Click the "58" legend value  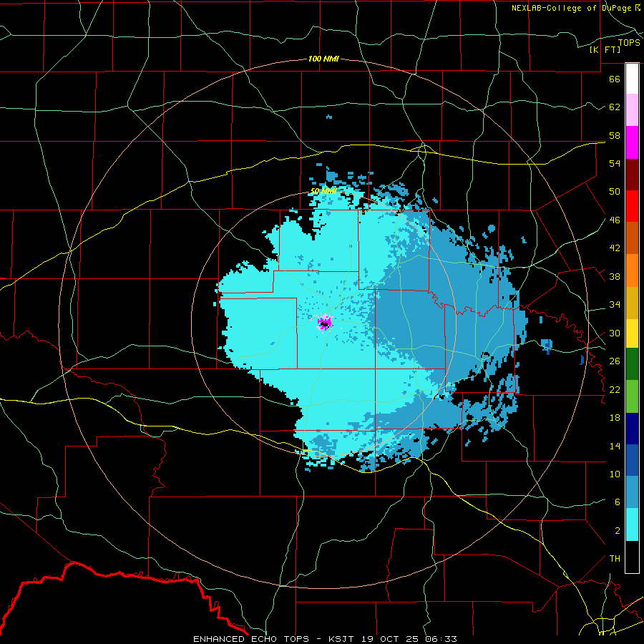pyautogui.click(x=615, y=135)
